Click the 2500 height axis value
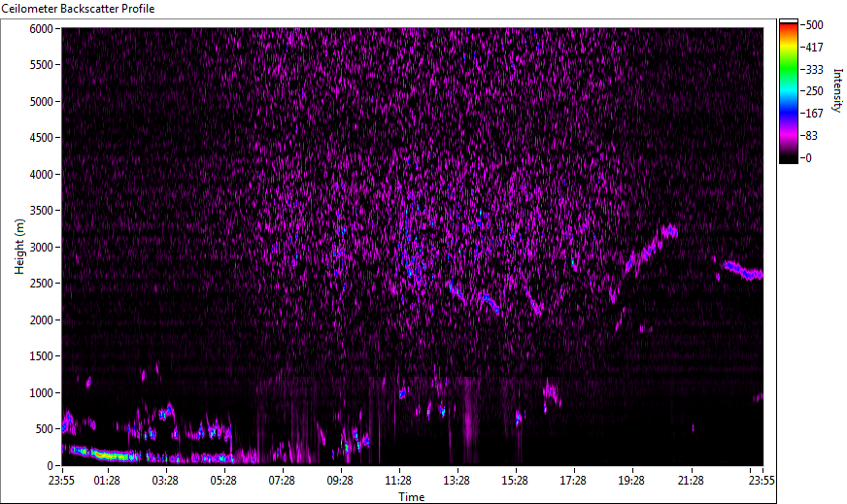The width and height of the screenshot is (847, 504). [x=41, y=284]
